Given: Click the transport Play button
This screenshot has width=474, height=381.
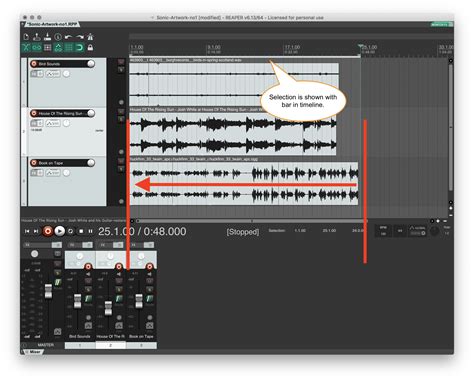Looking at the screenshot, I should 60,231.
